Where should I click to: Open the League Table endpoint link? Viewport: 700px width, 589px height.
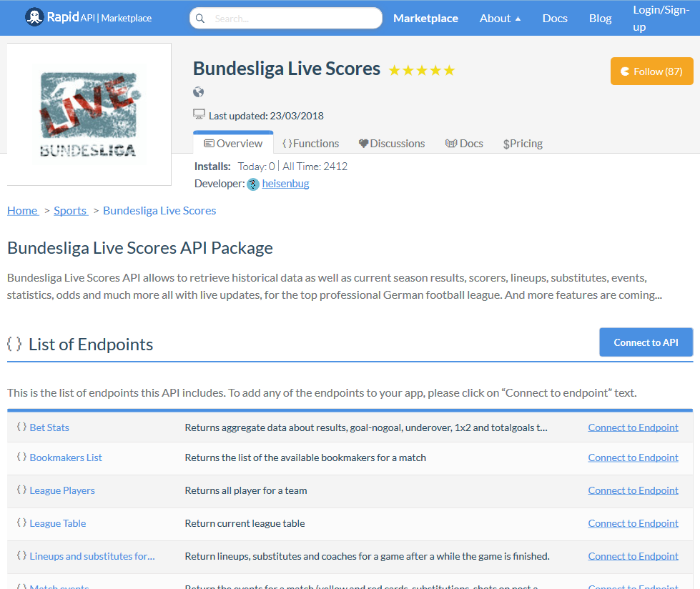click(x=58, y=523)
